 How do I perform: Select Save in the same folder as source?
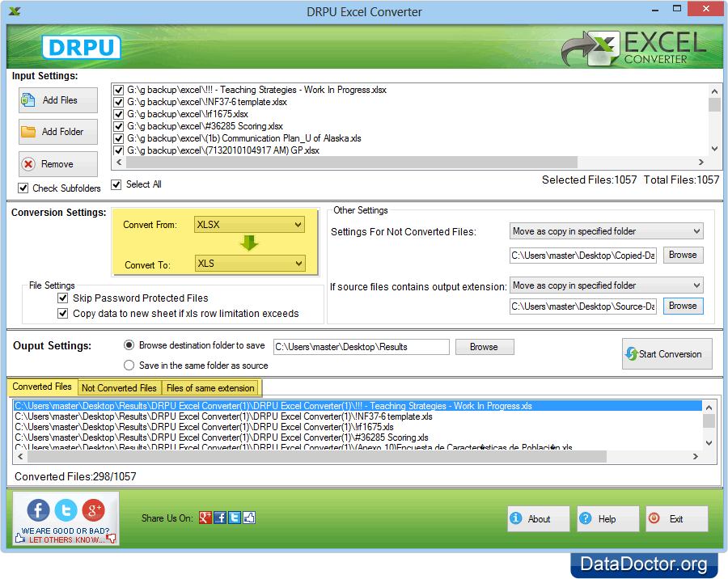[129, 366]
